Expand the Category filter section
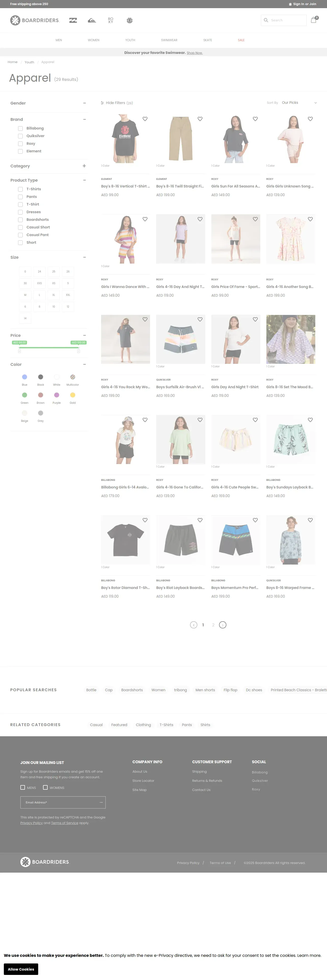The image size is (327, 980). click(84, 166)
